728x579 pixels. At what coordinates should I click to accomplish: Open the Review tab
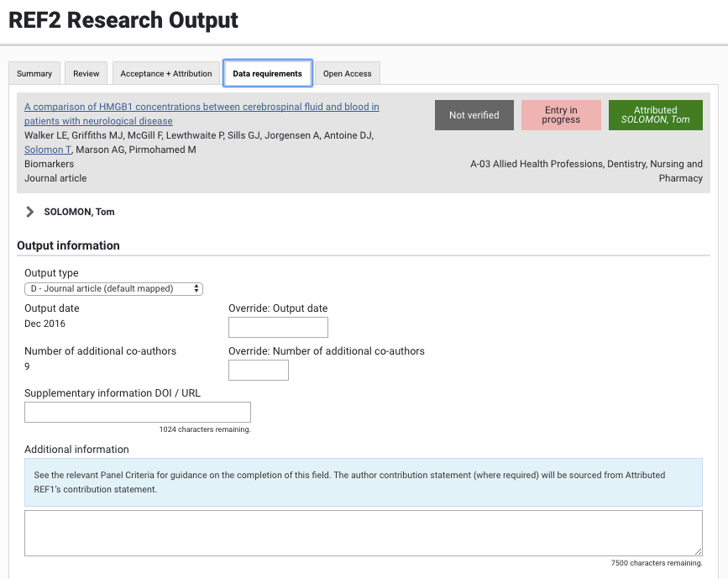point(86,74)
